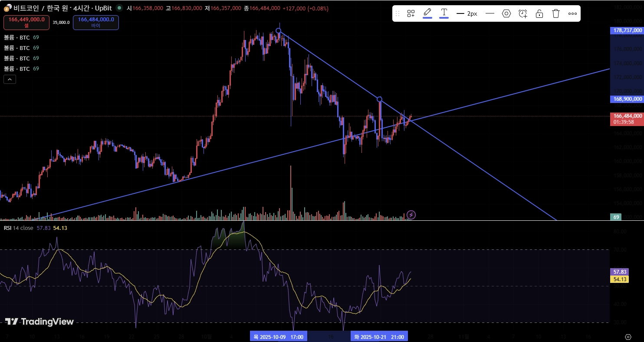
Task: Click the green 69 volume axis label
Action: [x=616, y=216]
